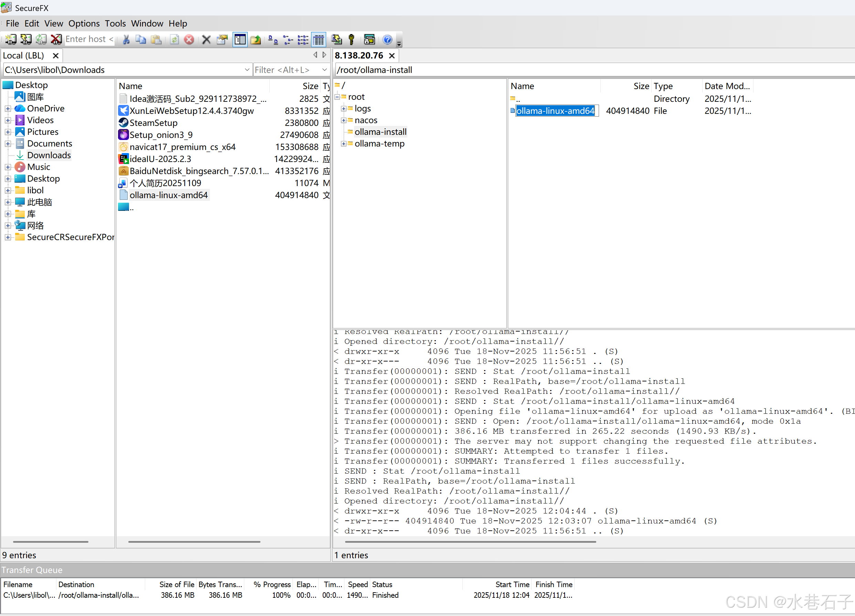Toggle the details view layout button
This screenshot has width=855, height=616.
(319, 39)
